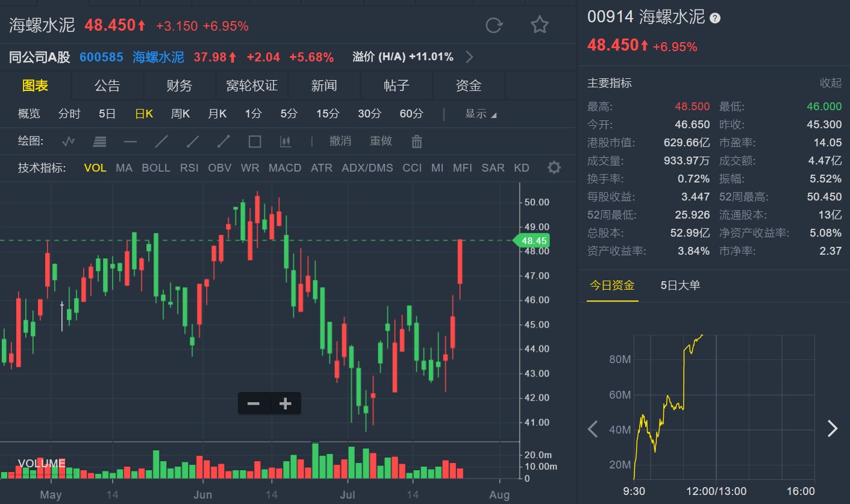Expand the A-share comparison arrow
The image size is (850, 504).
[469, 57]
